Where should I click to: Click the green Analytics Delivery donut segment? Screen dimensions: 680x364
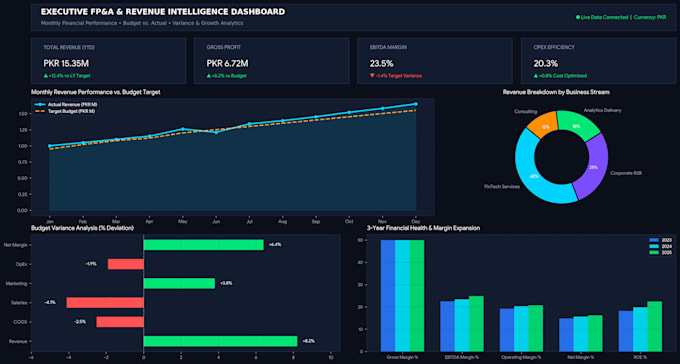pos(578,125)
